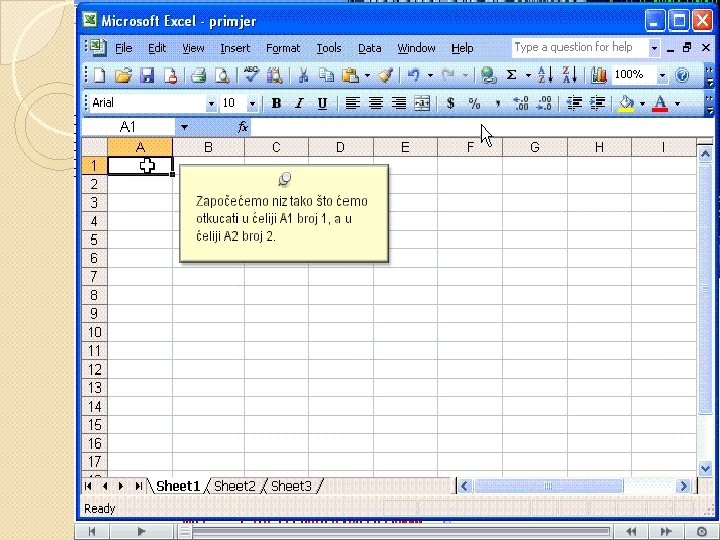This screenshot has width=720, height=540.
Task: Jump to the last sheet tab
Action: 138,486
